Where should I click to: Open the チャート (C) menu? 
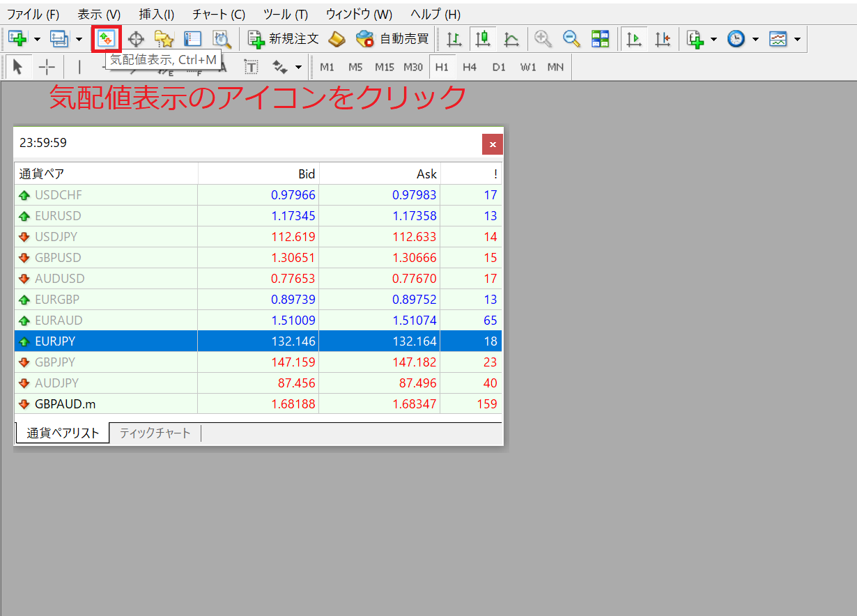pyautogui.click(x=219, y=14)
